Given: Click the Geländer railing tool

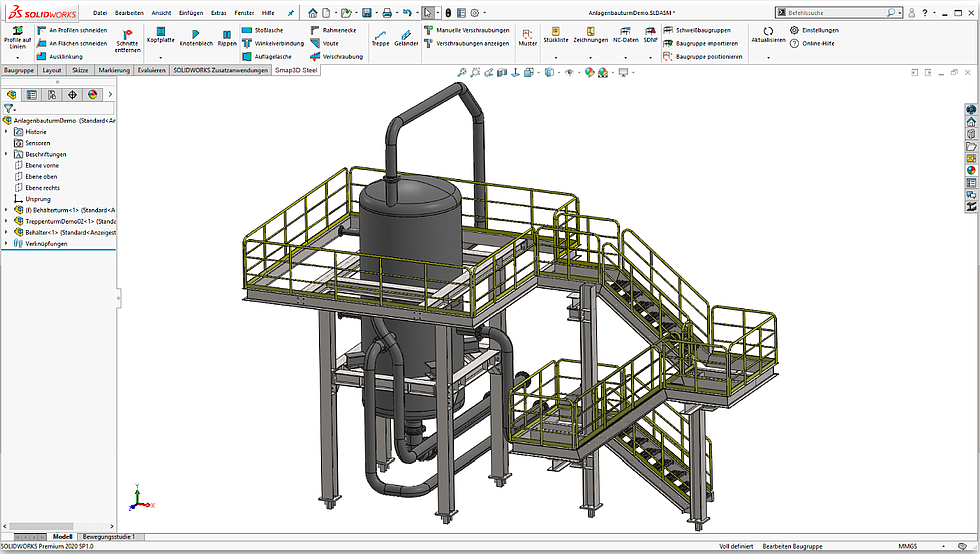Looking at the screenshot, I should pyautogui.click(x=406, y=37).
